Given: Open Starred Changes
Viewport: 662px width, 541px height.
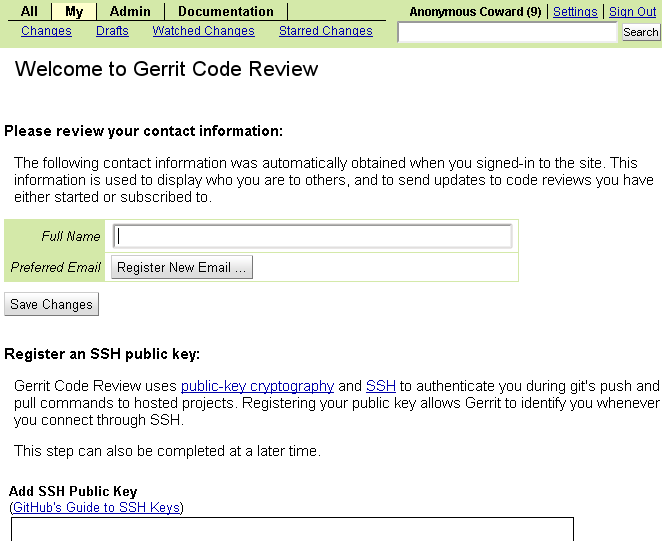Looking at the screenshot, I should pyautogui.click(x=326, y=31).
